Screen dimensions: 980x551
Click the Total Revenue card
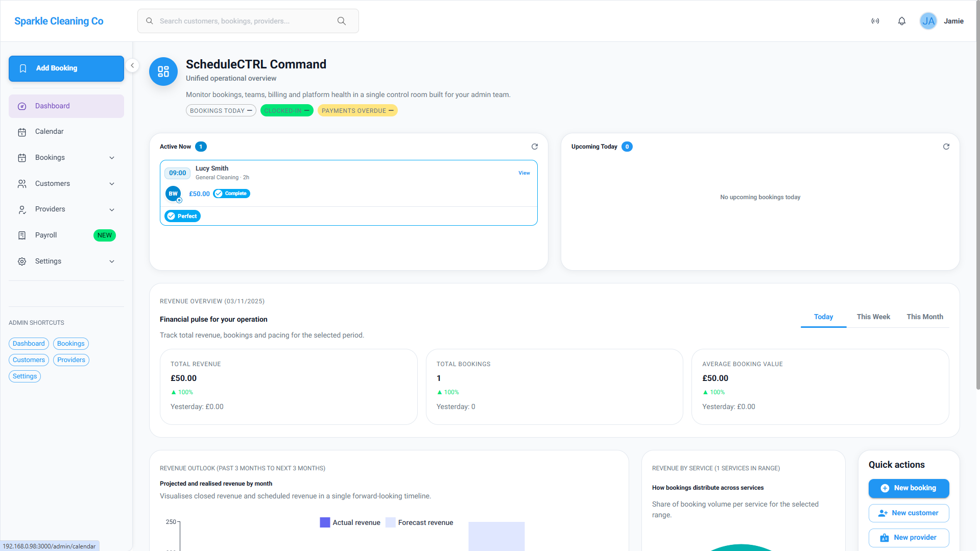click(289, 387)
